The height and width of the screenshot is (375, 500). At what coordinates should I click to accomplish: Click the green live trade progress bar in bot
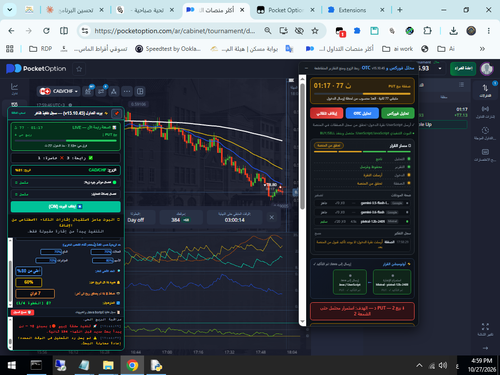click(66, 141)
